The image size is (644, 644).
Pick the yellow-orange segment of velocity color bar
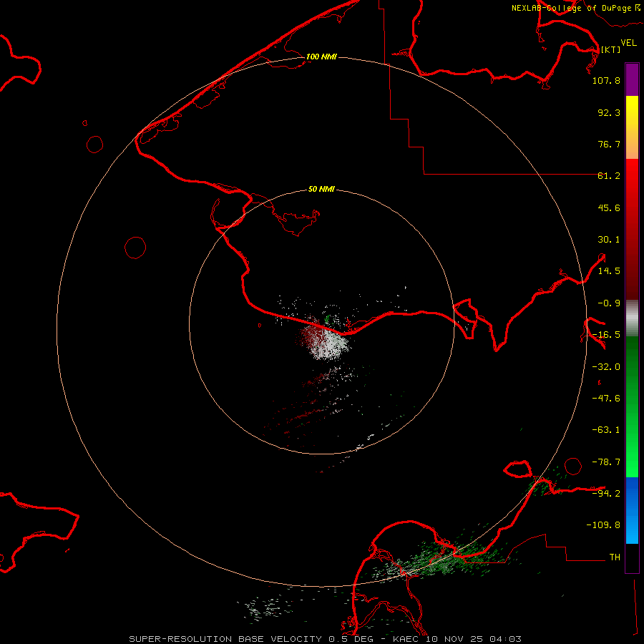tap(632, 127)
